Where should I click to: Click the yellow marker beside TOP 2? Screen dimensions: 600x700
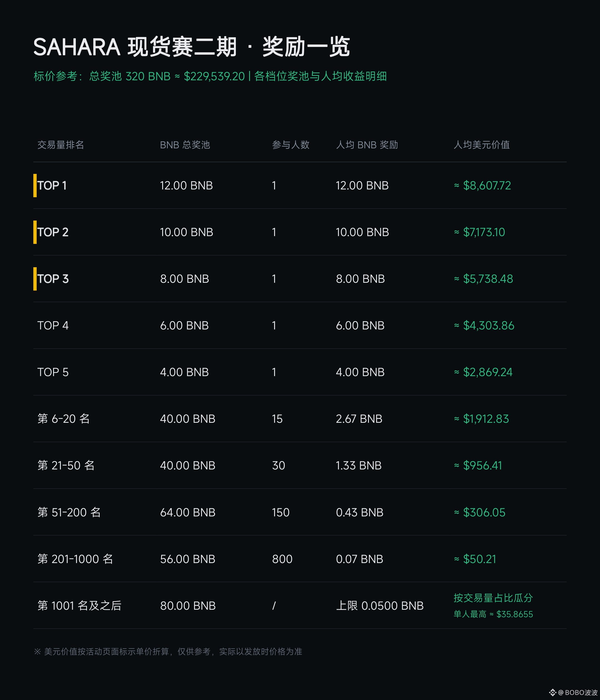35,232
